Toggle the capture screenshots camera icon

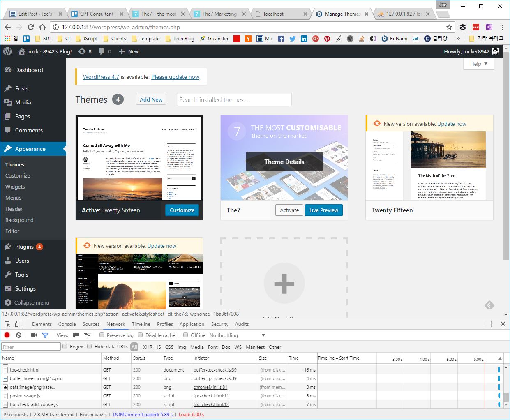coord(34,335)
